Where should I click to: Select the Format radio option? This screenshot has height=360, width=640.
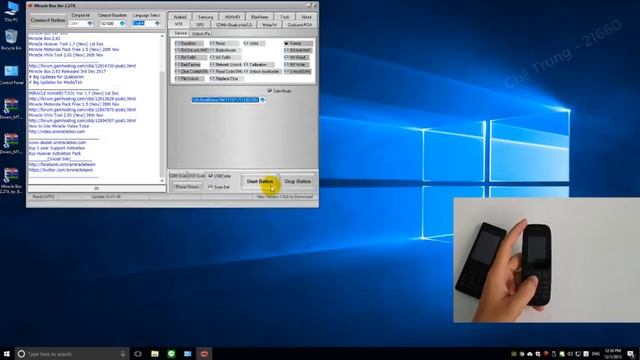(298, 43)
